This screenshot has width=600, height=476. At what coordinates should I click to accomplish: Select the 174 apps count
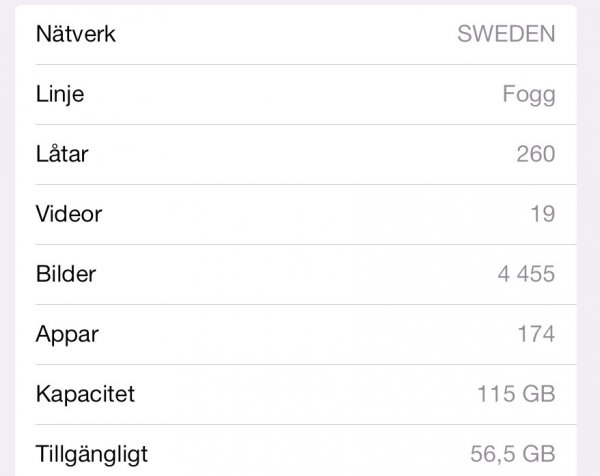pos(536,333)
